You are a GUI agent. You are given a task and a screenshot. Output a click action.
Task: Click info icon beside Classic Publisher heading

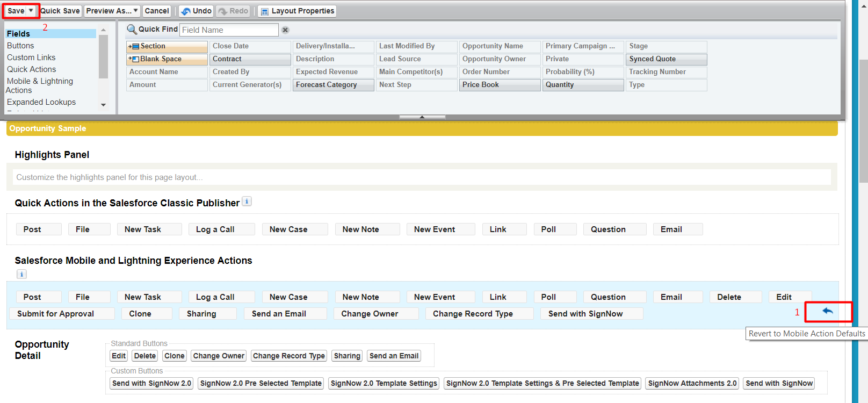[x=247, y=201]
